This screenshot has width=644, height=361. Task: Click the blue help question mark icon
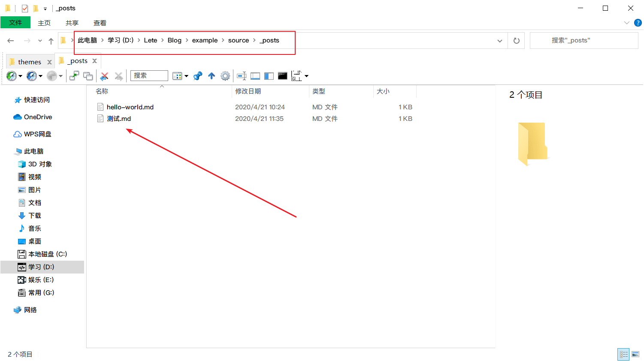638,23
